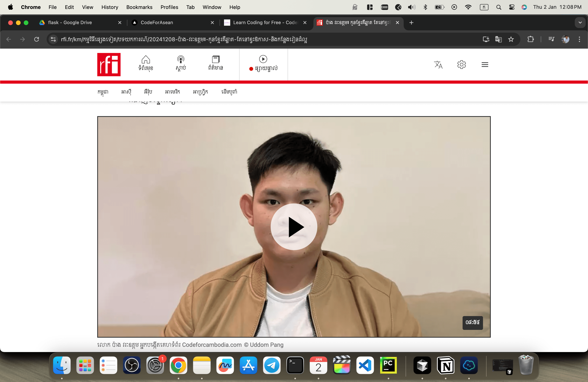Open Control Center in menu bar
588x382 pixels.
click(x=512, y=7)
